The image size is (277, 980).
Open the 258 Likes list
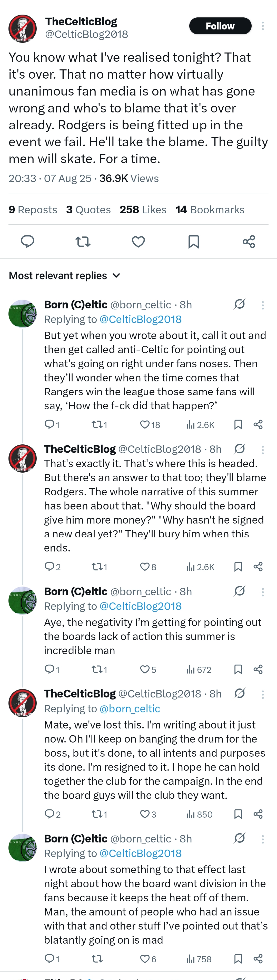point(143,210)
